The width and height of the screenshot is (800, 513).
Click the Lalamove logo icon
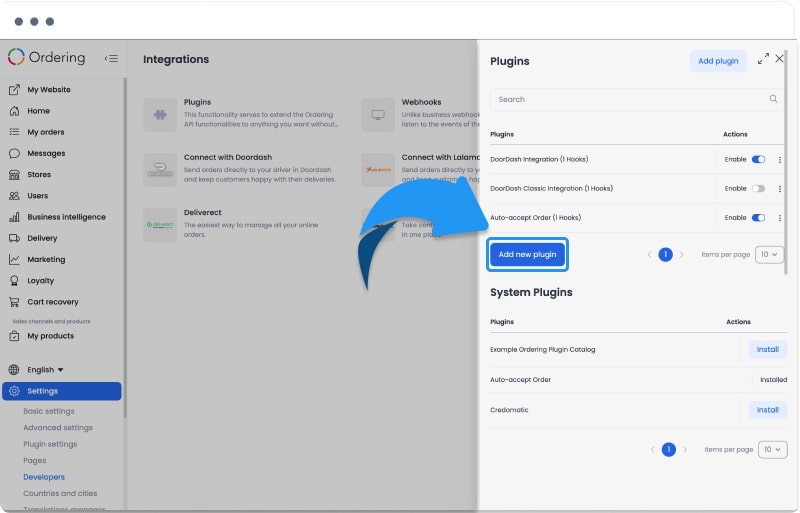(378, 169)
